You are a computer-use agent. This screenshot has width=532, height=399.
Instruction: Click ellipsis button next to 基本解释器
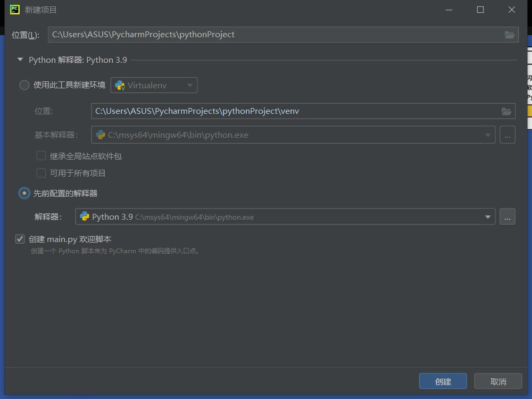pos(507,135)
